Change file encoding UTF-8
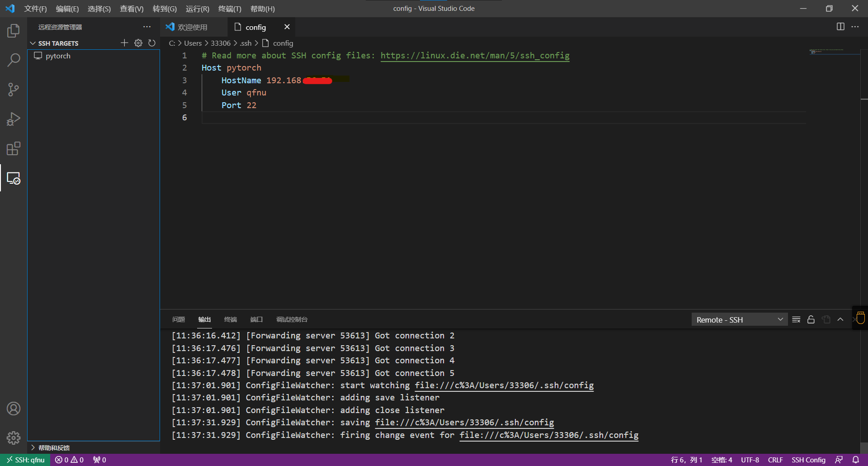 750,460
